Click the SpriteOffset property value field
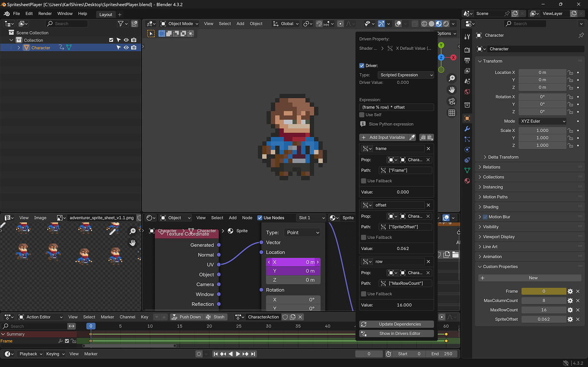Image resolution: width=588 pixels, height=367 pixels. (x=544, y=319)
